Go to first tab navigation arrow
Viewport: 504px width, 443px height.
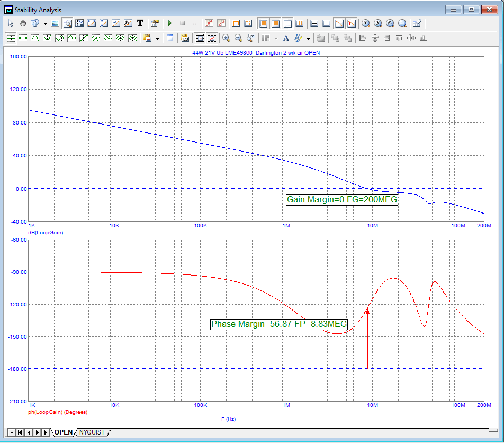coord(20,433)
